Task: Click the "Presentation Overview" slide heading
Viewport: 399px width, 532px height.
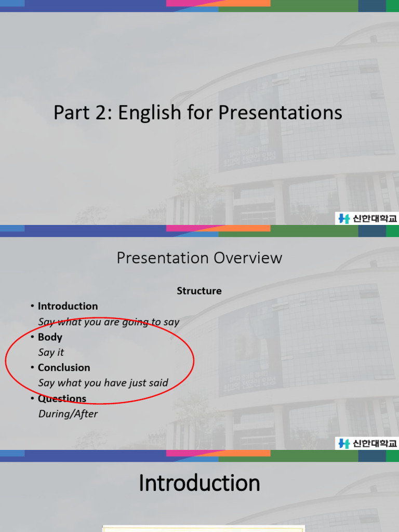Action: click(199, 258)
